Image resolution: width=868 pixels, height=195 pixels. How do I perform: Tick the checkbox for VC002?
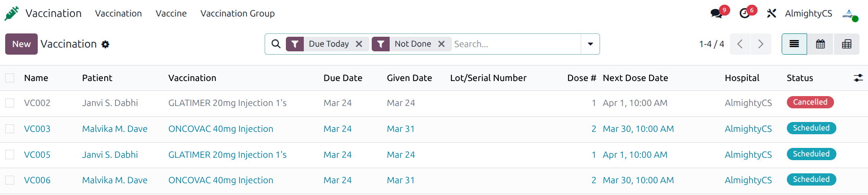pyautogui.click(x=10, y=103)
